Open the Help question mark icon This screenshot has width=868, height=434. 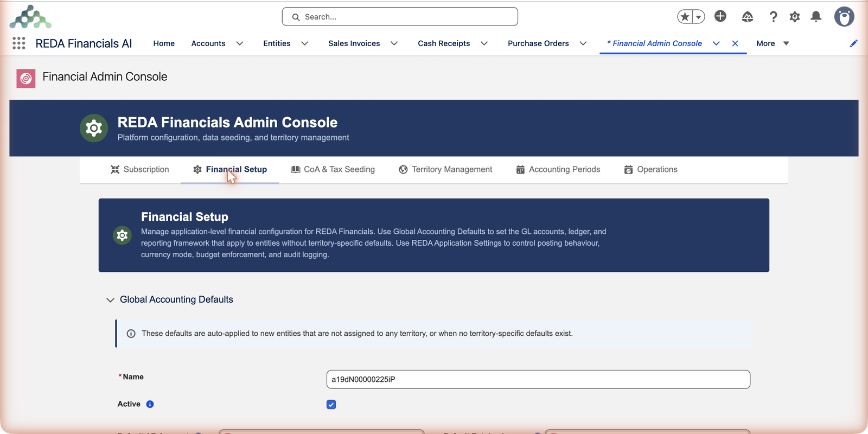tap(774, 17)
